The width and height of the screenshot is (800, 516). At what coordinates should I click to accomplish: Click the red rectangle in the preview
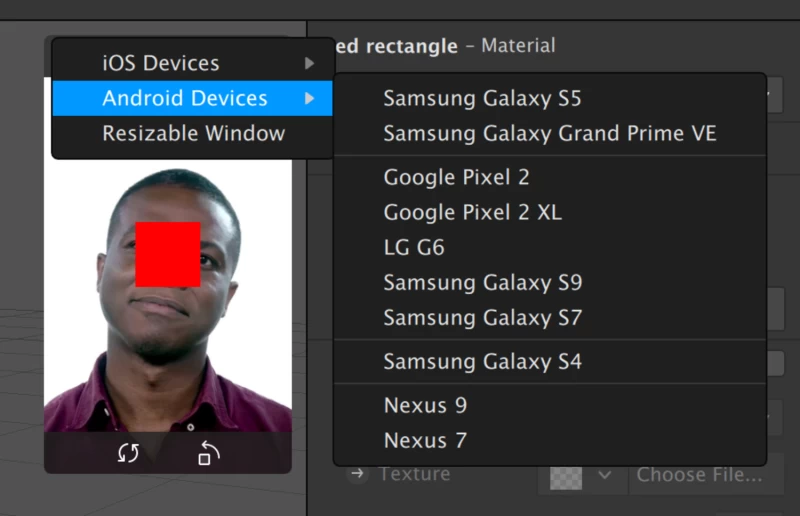[x=167, y=254]
